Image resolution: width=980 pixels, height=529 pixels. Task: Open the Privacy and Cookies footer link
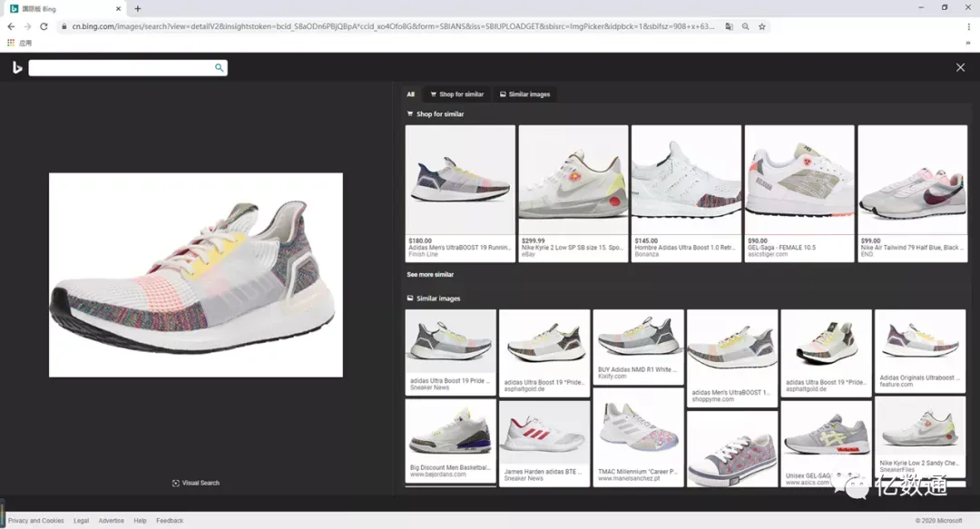(x=35, y=520)
